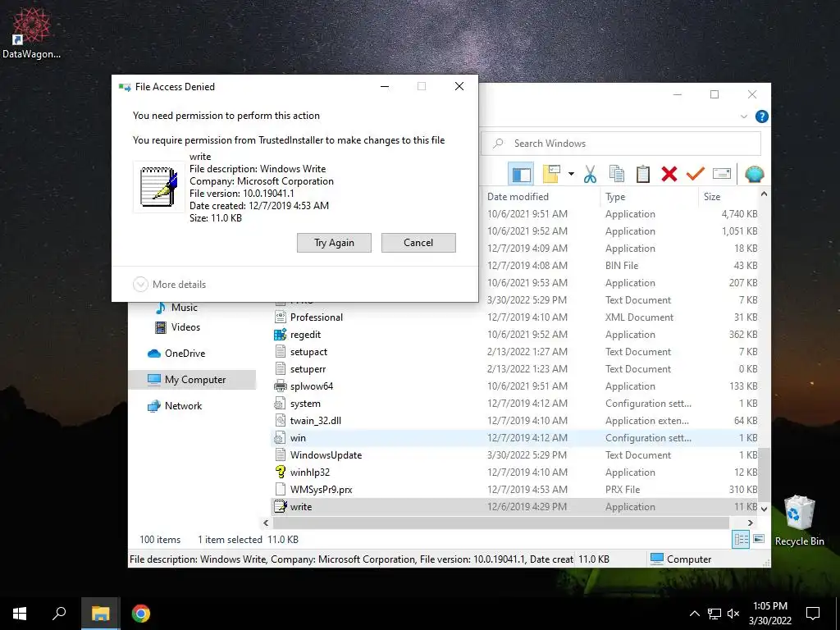The height and width of the screenshot is (630, 840).
Task: Sort by the Type column header
Action: pyautogui.click(x=650, y=197)
